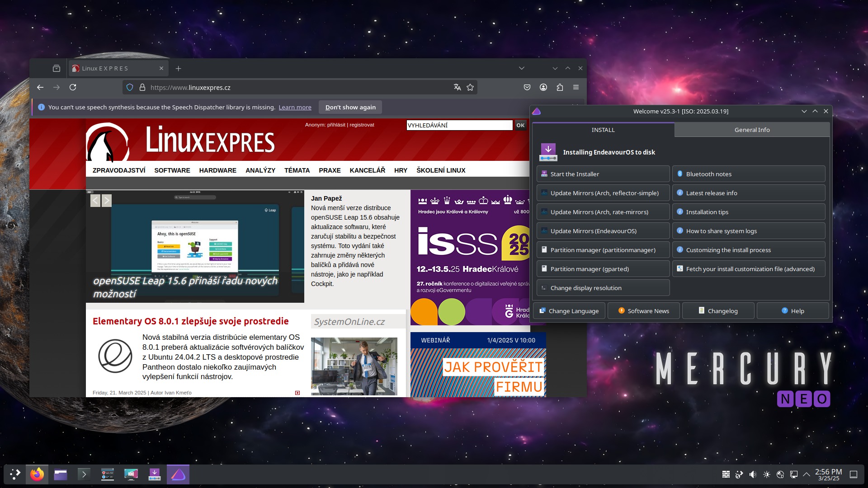Viewport: 868px width, 488px height.
Task: Click Update Mirrors (Arch, reflector-simple)
Action: (603, 193)
